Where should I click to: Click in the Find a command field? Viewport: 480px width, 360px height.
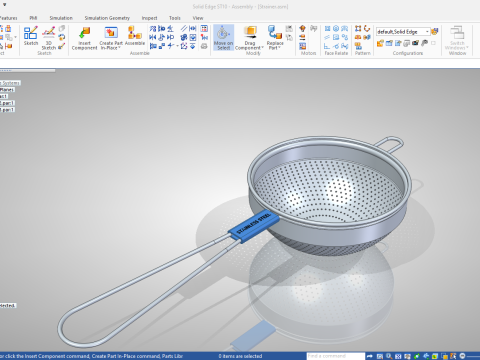(x=336, y=356)
